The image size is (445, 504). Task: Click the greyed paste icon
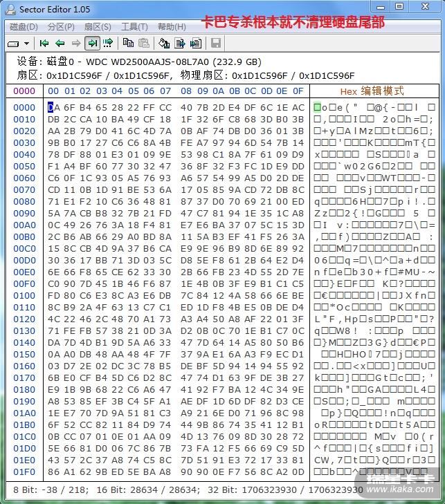click(144, 43)
